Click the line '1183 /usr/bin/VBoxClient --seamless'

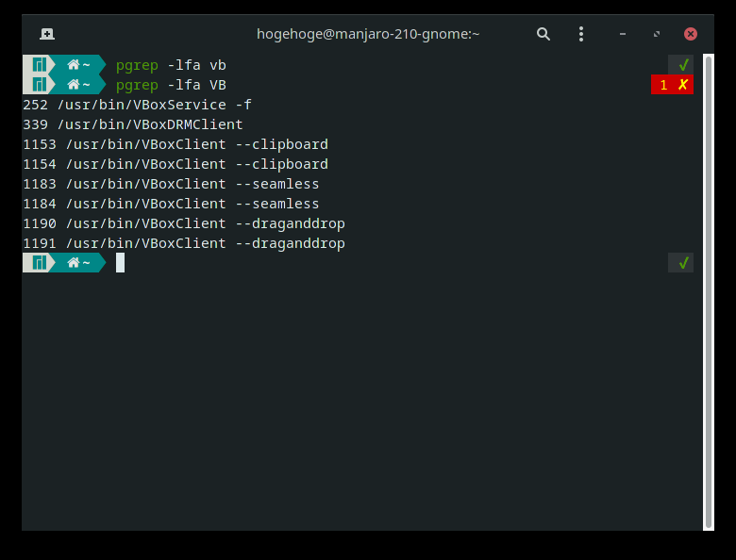171,184
